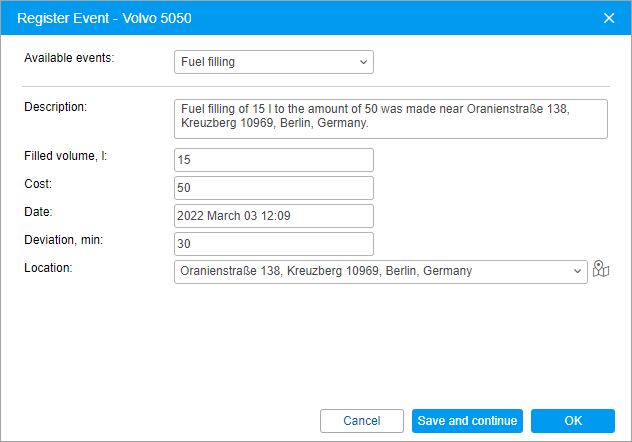Click the map picker icon beside Location
Viewport: 632px width, 442px height.
point(601,269)
